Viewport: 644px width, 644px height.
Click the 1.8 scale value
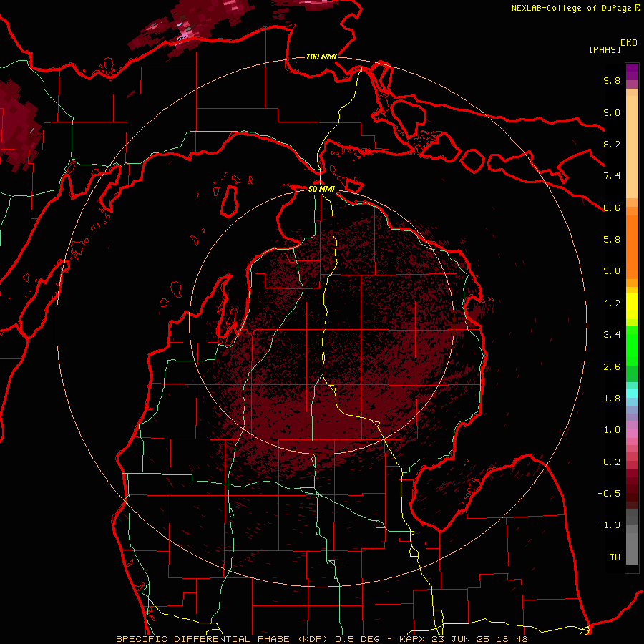point(612,399)
